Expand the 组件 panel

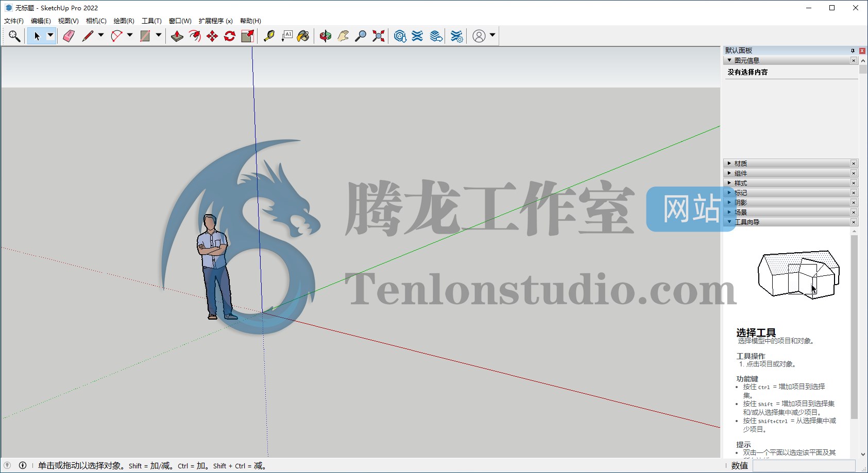[x=729, y=173]
